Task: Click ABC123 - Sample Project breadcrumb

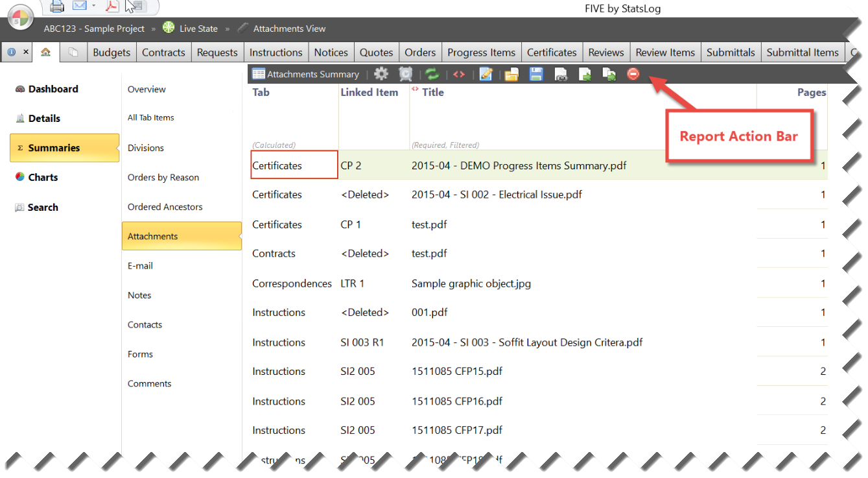Action: pos(94,29)
